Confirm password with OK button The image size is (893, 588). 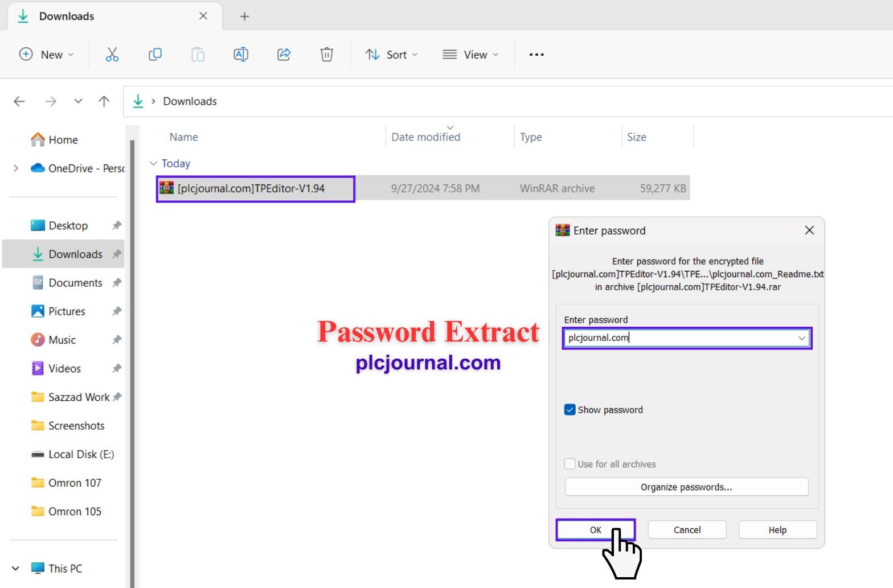coord(596,529)
